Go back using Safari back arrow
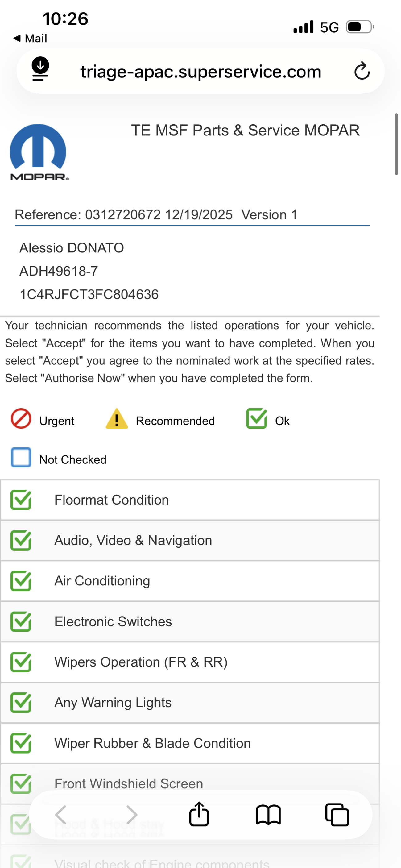This screenshot has height=868, width=401. [x=61, y=815]
